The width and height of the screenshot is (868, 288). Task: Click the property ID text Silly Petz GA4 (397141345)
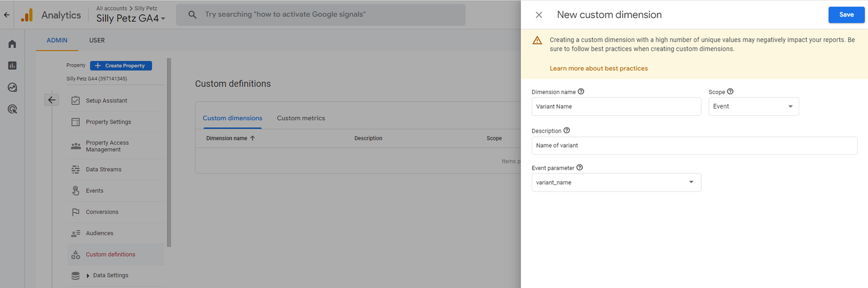[96, 78]
